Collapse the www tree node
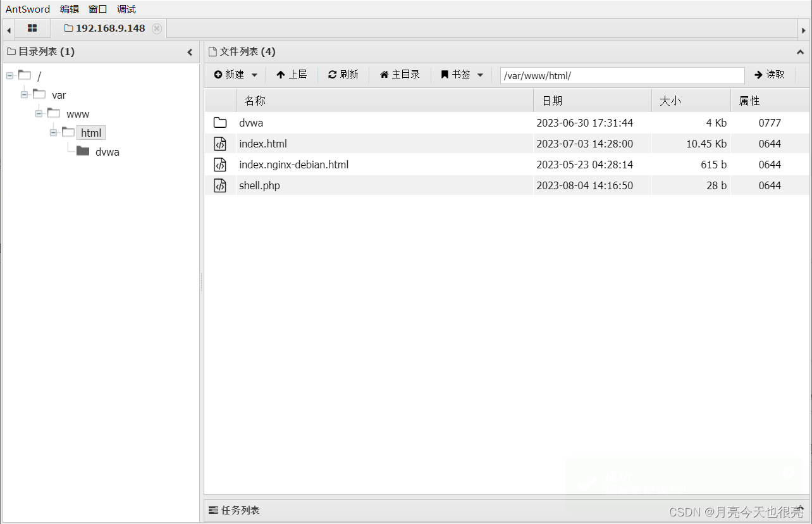The image size is (812, 524). 39,114
